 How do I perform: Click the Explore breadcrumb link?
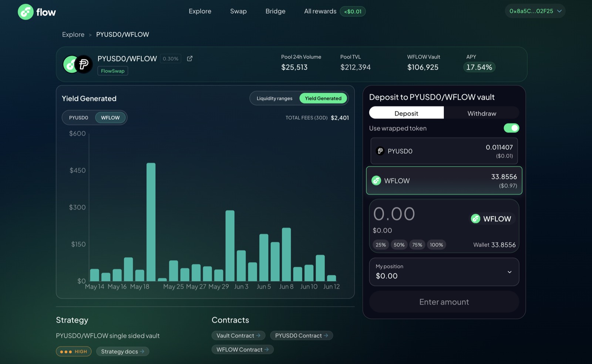tap(73, 34)
